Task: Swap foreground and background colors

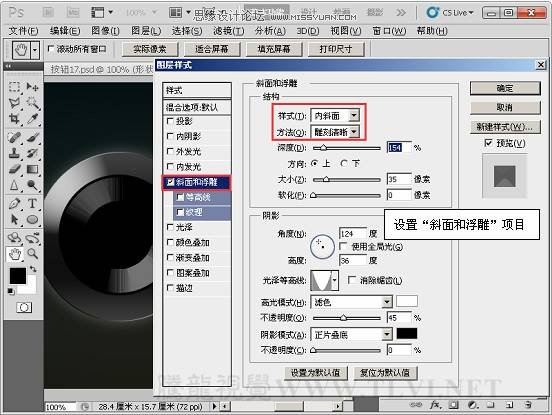Action: point(33,269)
